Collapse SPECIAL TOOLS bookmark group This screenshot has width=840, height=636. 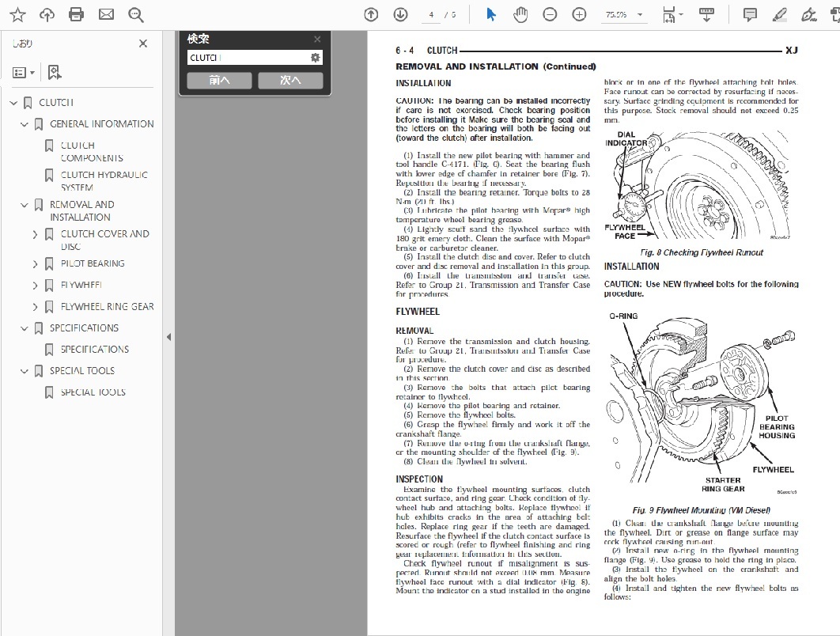pyautogui.click(x=24, y=371)
